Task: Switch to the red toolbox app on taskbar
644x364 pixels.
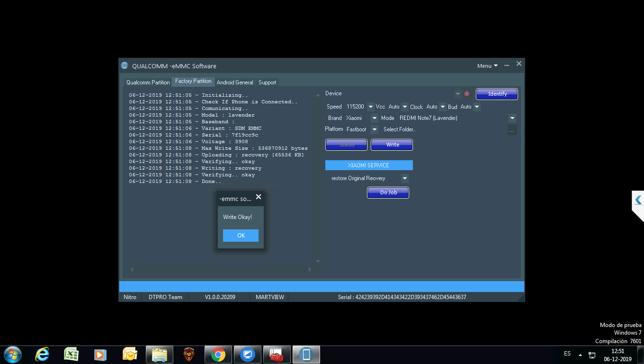Action: 277,355
